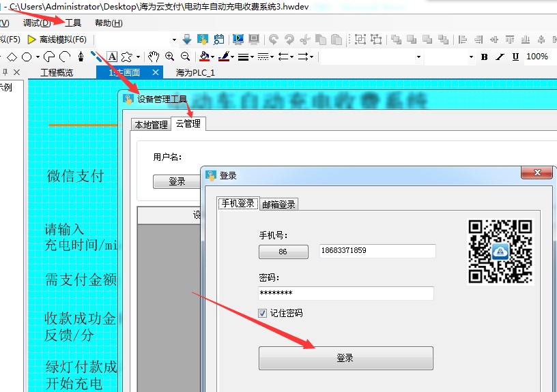Viewport: 557px width, 392px height.
Task: Click the phone number input field
Action: click(x=377, y=251)
